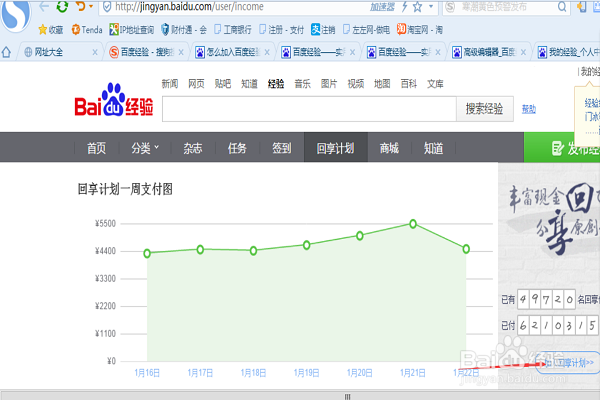The height and width of the screenshot is (400, 600).
Task: Switch to the 我的经验_个人中 tab
Action: (x=568, y=52)
